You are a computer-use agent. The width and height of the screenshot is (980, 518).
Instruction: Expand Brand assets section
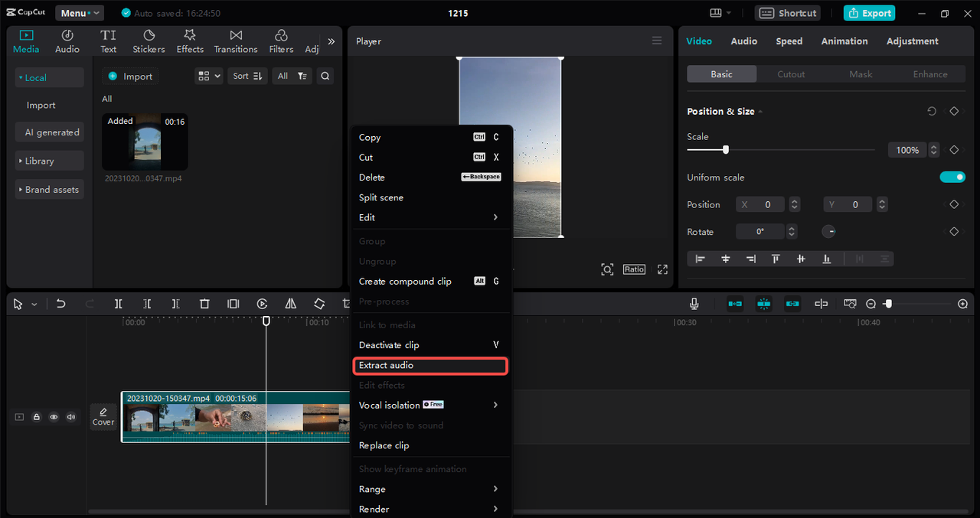50,189
